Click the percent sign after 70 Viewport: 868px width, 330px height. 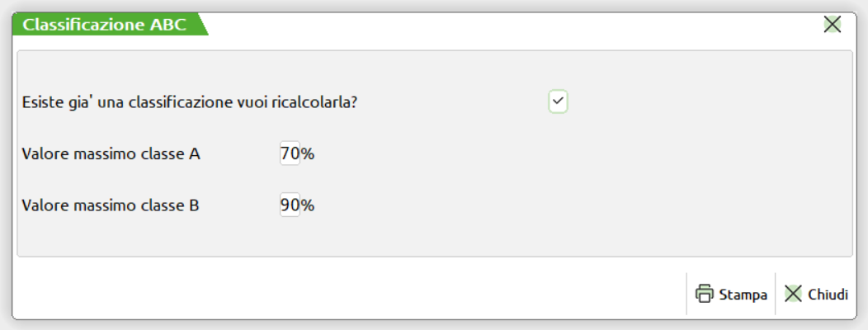tap(308, 153)
